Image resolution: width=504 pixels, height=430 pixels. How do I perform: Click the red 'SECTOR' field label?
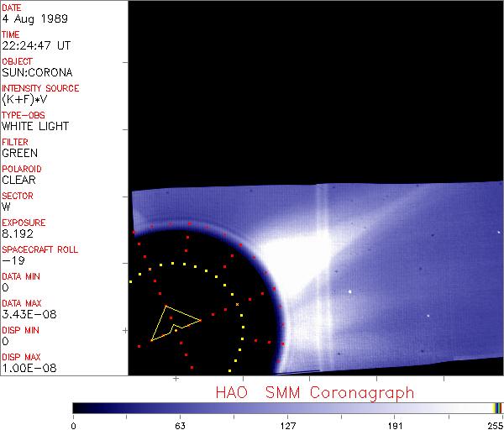(17, 196)
